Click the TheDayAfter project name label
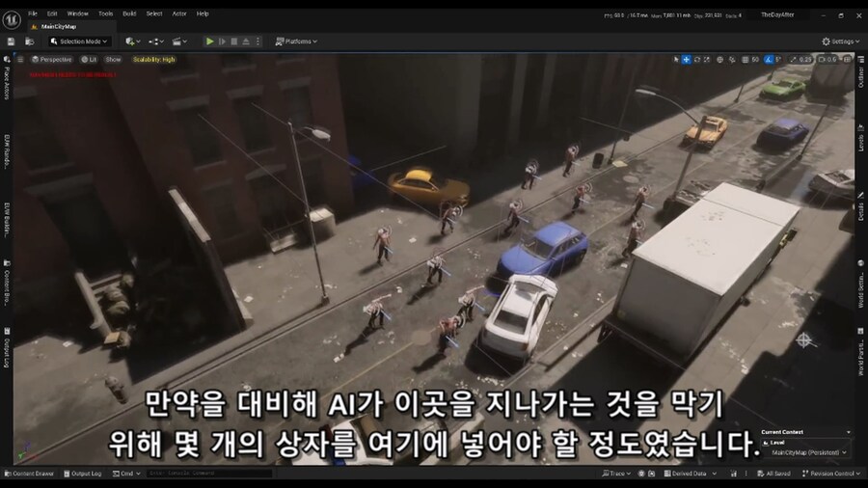Image resolution: width=868 pixels, height=488 pixels. tap(777, 14)
